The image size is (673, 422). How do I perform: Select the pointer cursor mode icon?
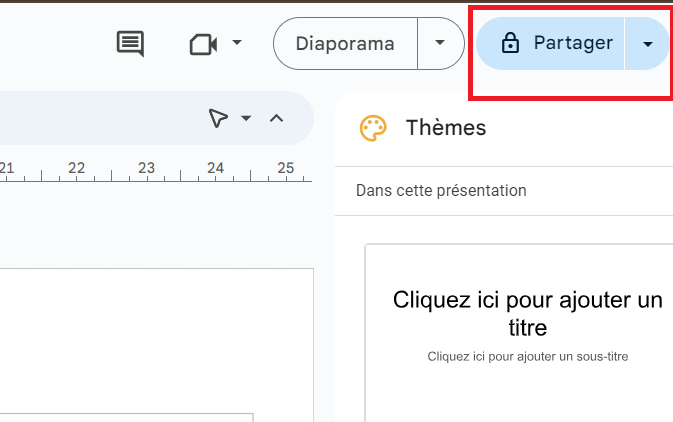coord(218,118)
